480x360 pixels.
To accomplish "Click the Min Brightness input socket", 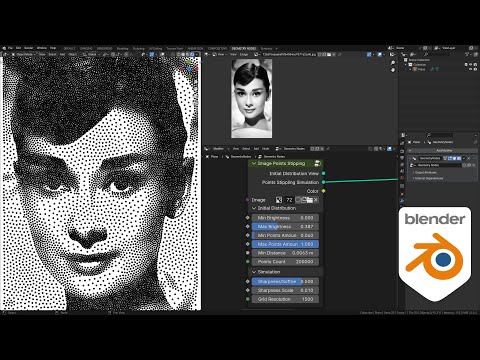I will click(x=247, y=217).
